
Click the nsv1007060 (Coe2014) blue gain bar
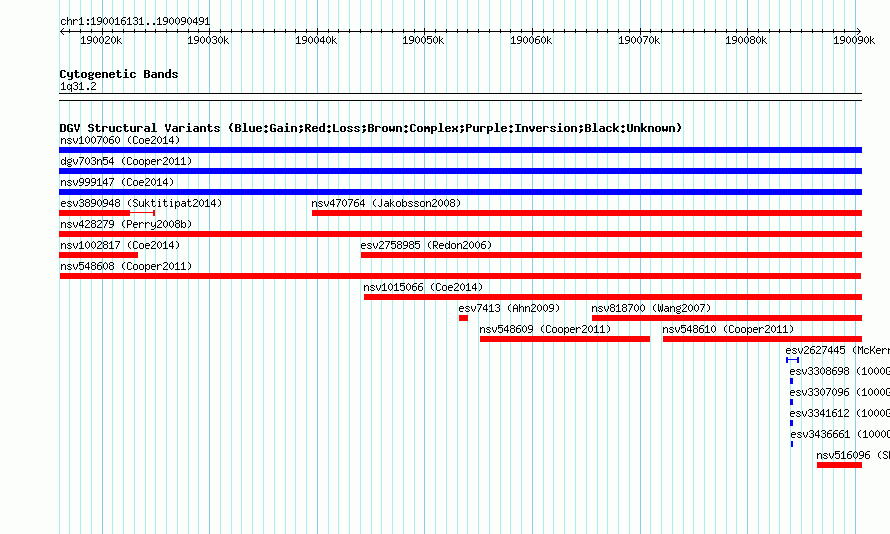[x=460, y=150]
